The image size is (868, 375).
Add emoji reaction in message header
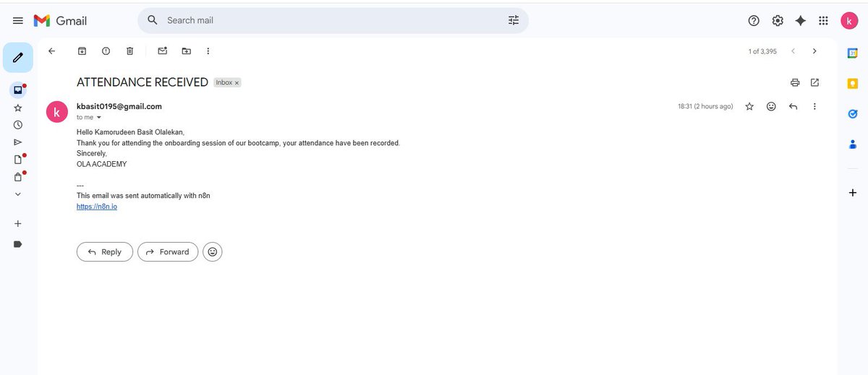(x=771, y=106)
